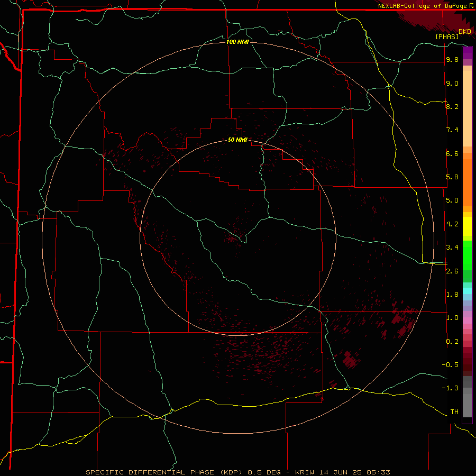Click the 2.6 value on the color scale
The image size is (476, 476).
click(x=452, y=271)
